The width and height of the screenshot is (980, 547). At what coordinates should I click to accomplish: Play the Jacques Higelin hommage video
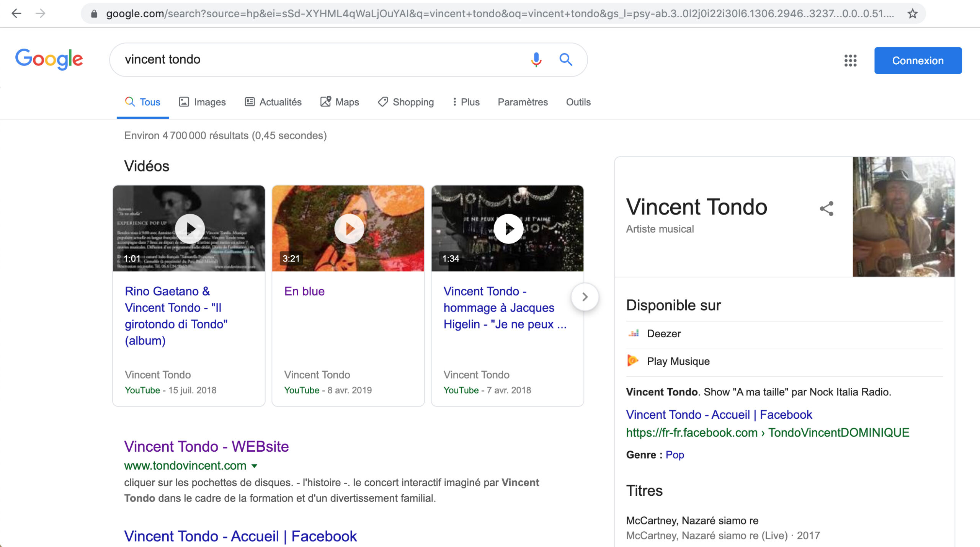(508, 229)
